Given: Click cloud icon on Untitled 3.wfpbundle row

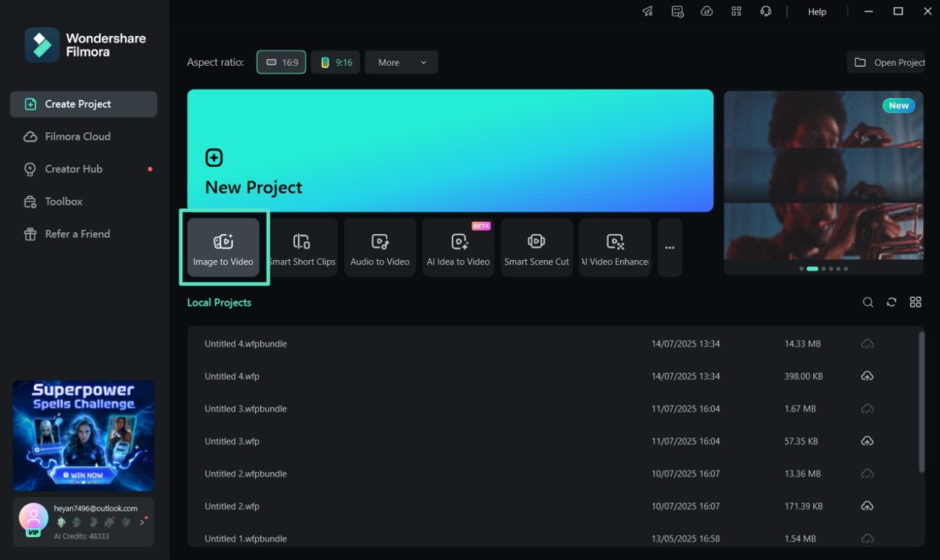Looking at the screenshot, I should (x=867, y=409).
